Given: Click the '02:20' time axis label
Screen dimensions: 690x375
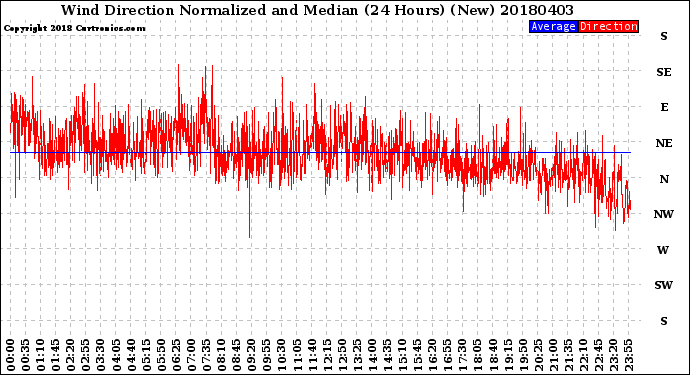Looking at the screenshot, I should click(71, 355).
